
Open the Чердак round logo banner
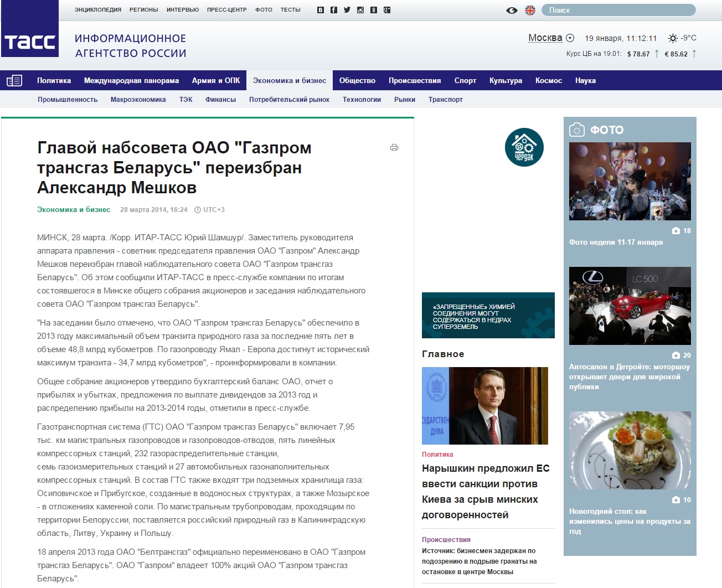pos(524,147)
